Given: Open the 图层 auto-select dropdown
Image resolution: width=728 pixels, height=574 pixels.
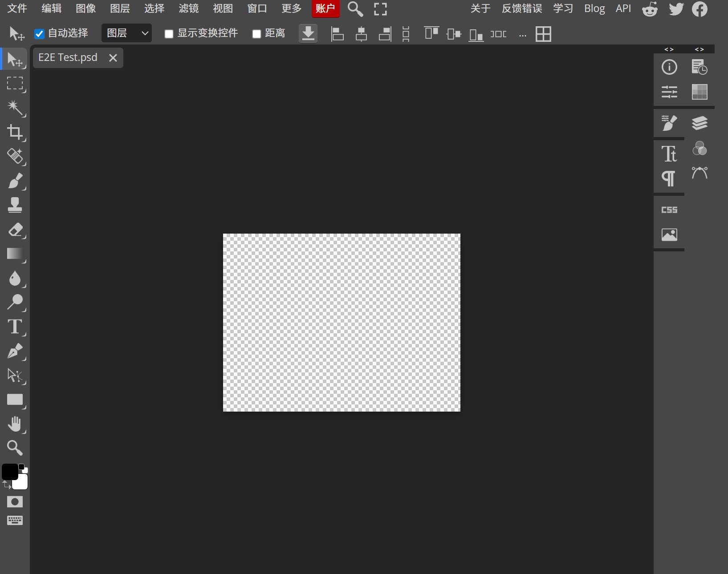Looking at the screenshot, I should [126, 33].
